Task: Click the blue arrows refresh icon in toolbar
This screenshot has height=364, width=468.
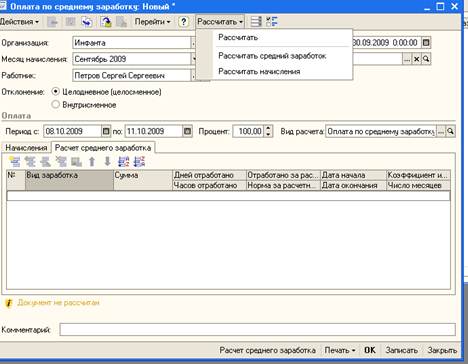Action: [87, 22]
